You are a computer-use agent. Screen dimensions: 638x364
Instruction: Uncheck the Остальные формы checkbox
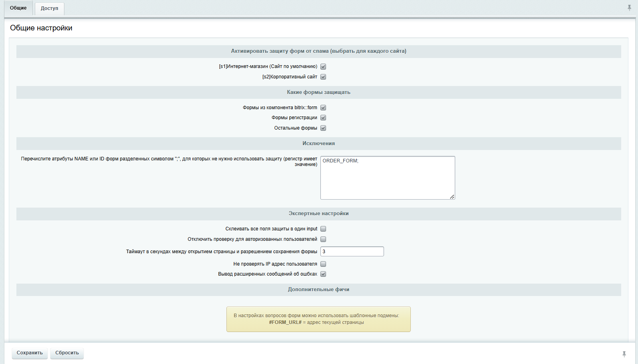[323, 128]
